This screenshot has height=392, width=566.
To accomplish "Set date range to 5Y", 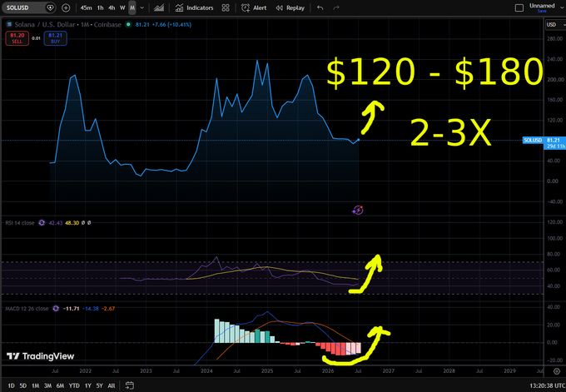I will coord(99,385).
